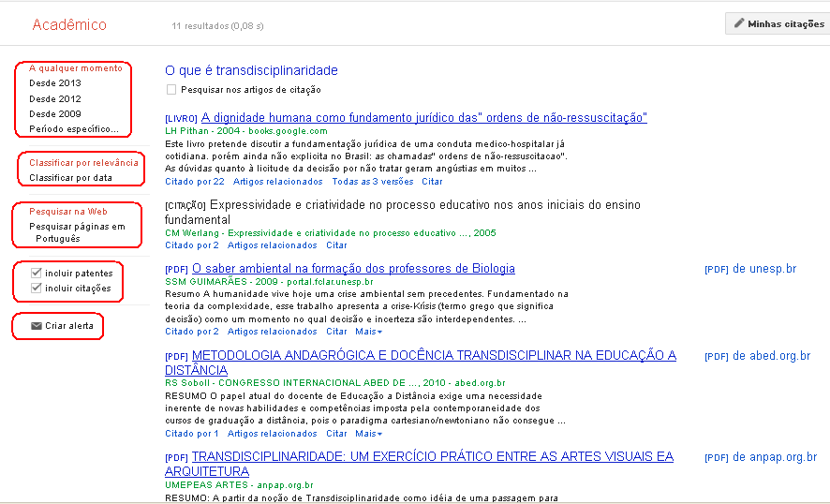Viewport: 830px width, 504px height.
Task: Choose Pesquisar páginas em Português
Action: (76, 232)
